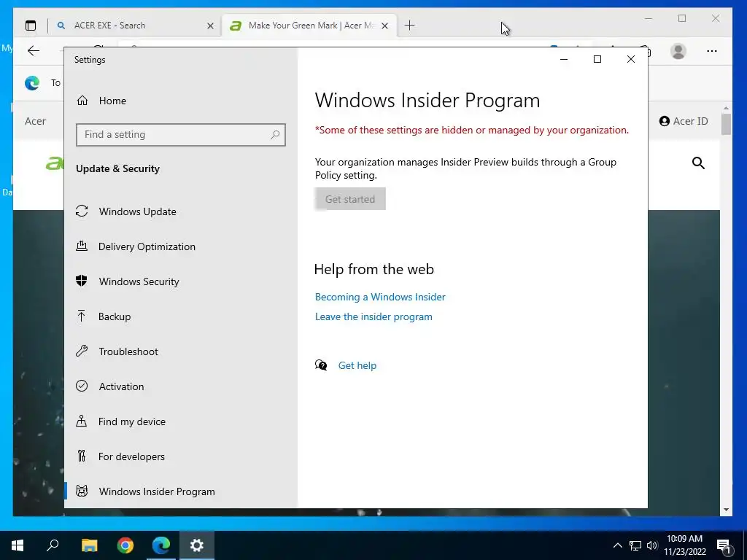Switch to Make Your Green Mark tab

[x=307, y=26]
